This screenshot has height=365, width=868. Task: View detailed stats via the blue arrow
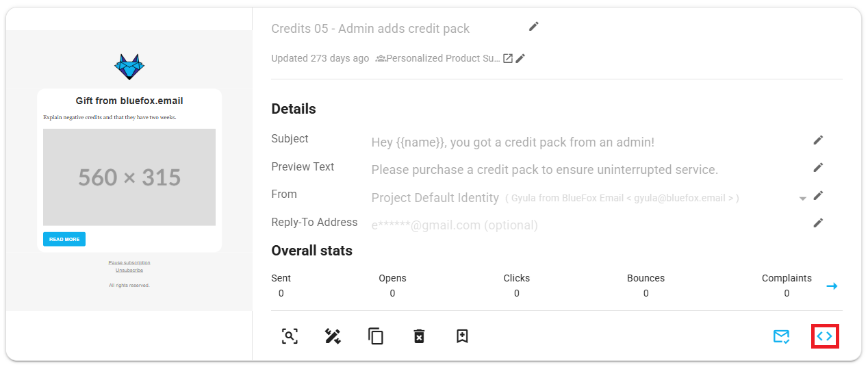[832, 286]
